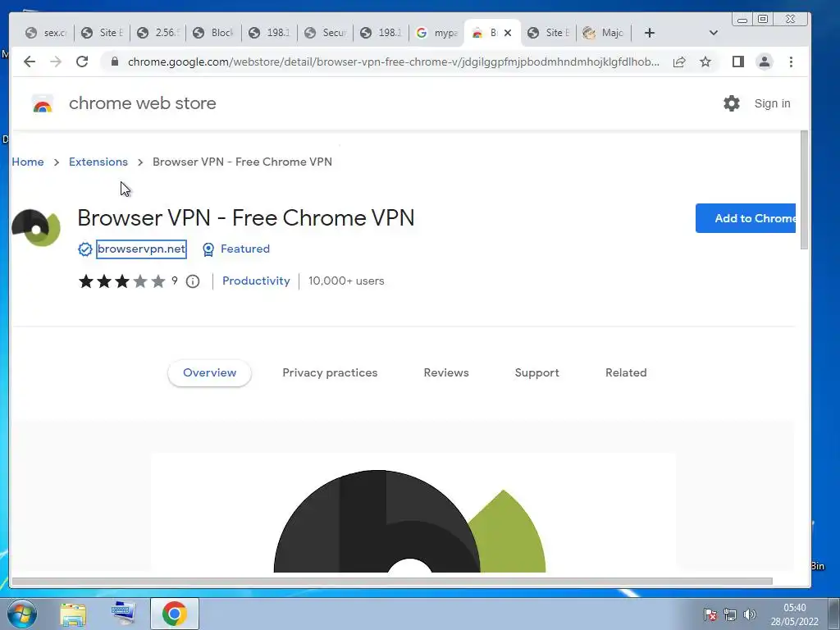Open the side panel icon
Viewport: 840px width, 630px height.
click(x=738, y=62)
